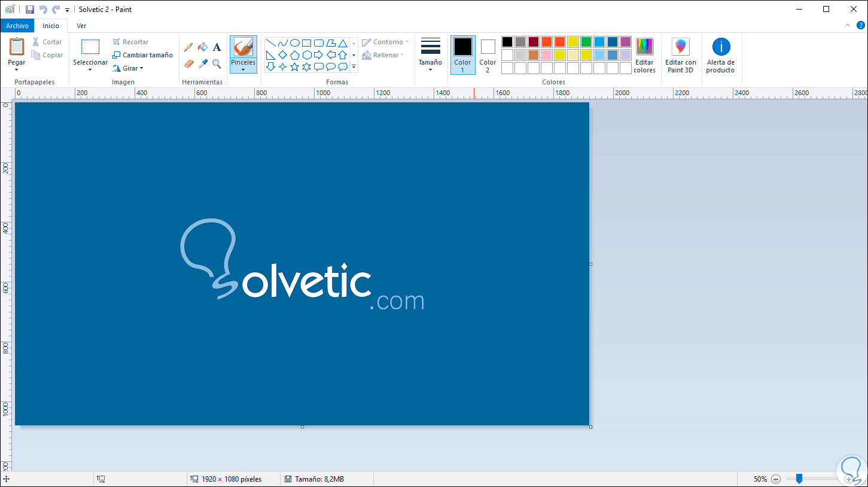Choose the Right triangle shape
The width and height of the screenshot is (868, 487).
[x=270, y=55]
